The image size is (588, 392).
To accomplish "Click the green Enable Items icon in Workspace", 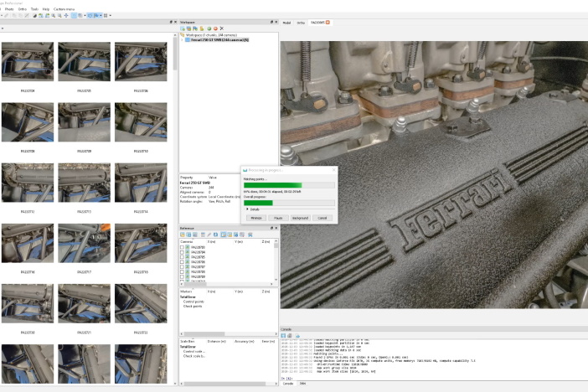I will tap(209, 28).
